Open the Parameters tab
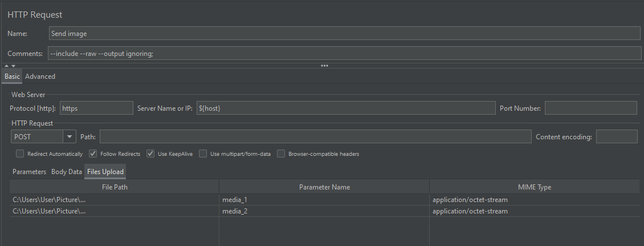 click(29, 171)
